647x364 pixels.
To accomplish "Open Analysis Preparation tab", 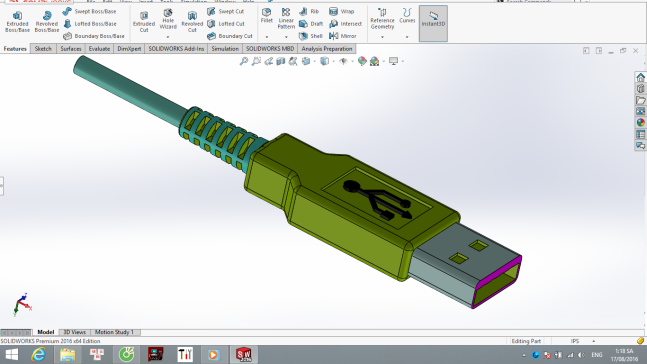I will (327, 49).
